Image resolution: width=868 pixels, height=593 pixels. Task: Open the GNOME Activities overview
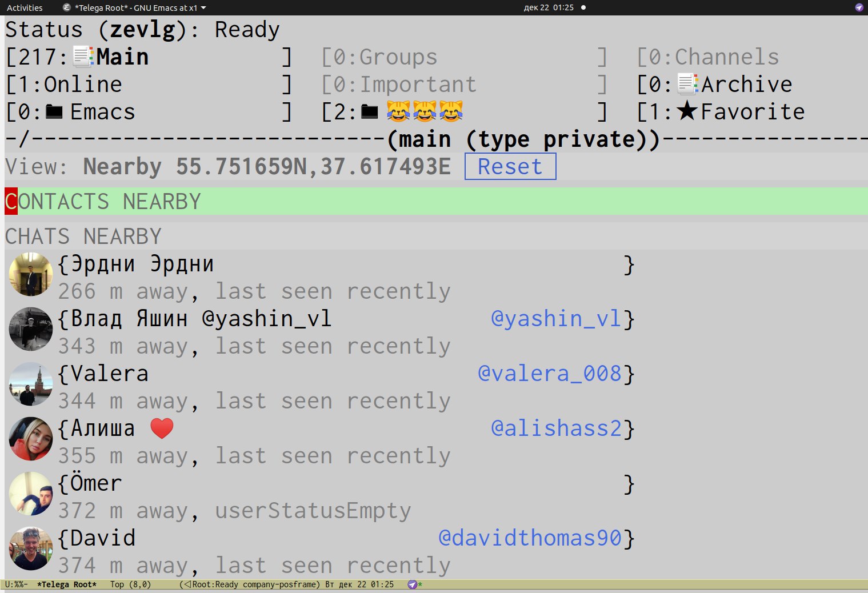pyautogui.click(x=25, y=8)
